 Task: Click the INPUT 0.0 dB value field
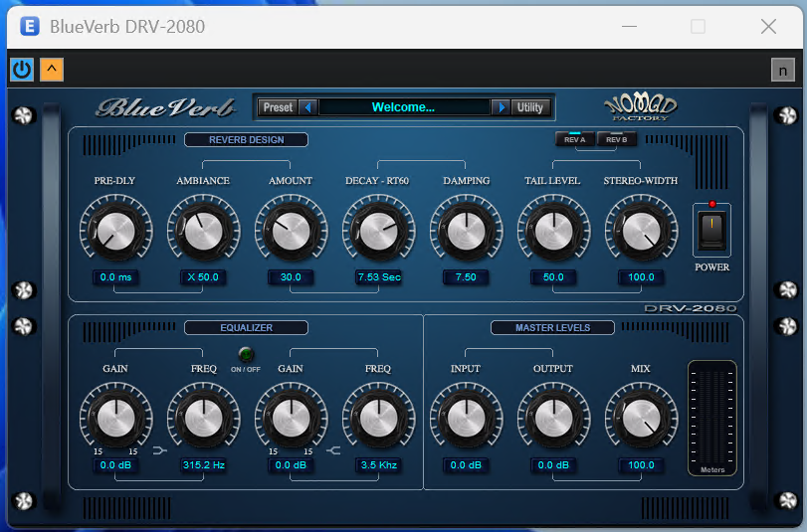coord(467,465)
